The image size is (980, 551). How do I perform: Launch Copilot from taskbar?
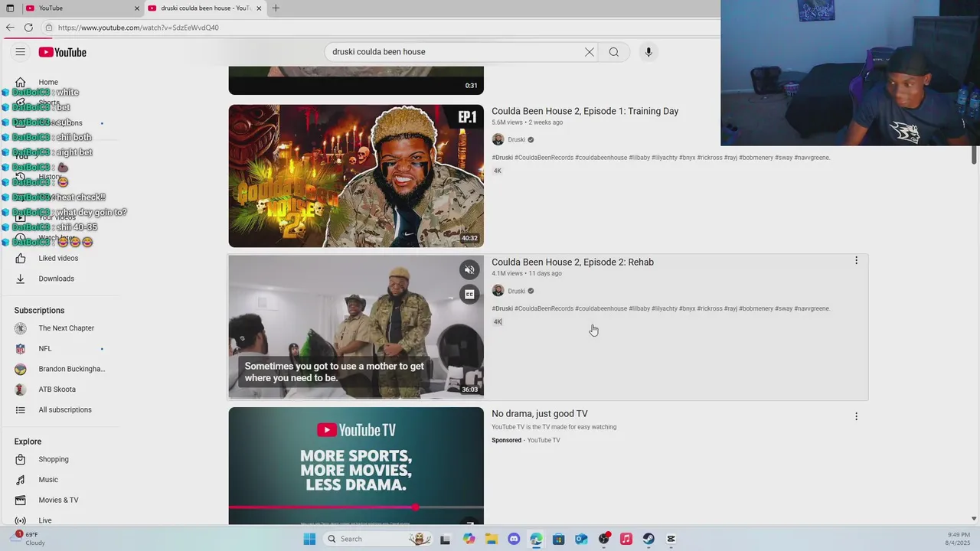[469, 539]
